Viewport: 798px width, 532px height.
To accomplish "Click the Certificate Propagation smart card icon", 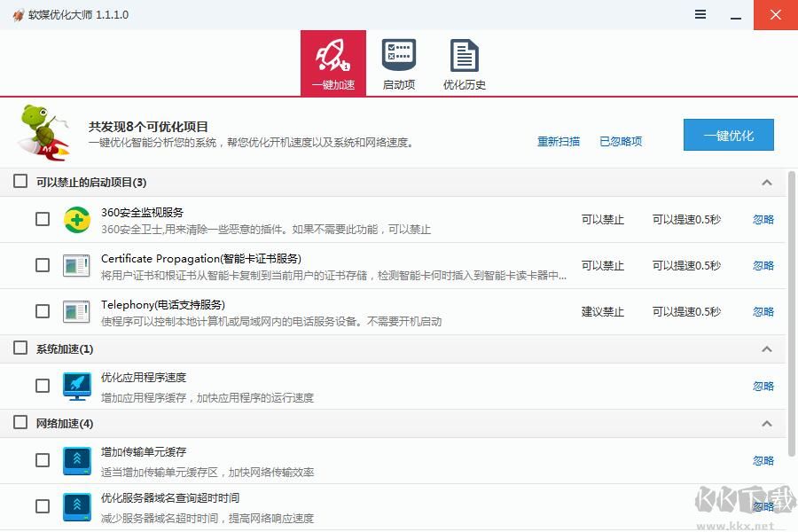I will (x=76, y=265).
